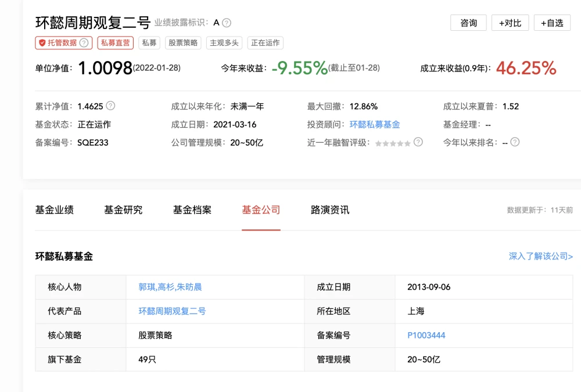The width and height of the screenshot is (581, 392).
Task: Click the 咨询 button
Action: tap(468, 23)
